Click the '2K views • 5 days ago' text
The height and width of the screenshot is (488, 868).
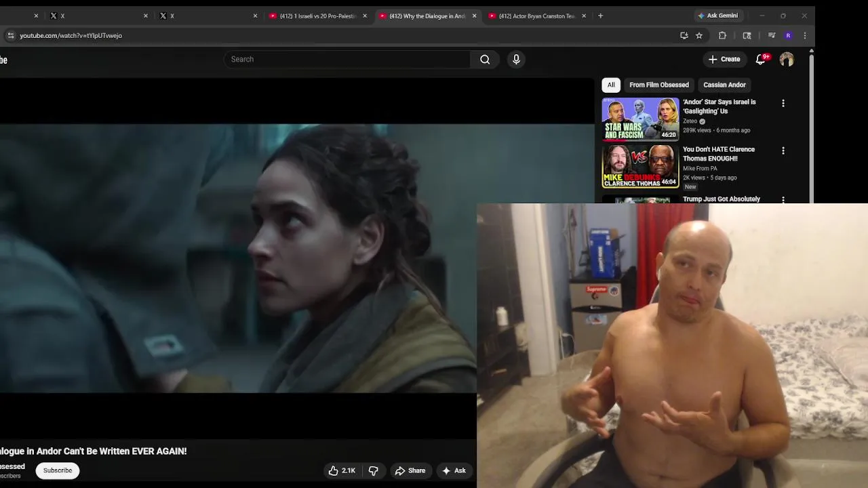(709, 178)
